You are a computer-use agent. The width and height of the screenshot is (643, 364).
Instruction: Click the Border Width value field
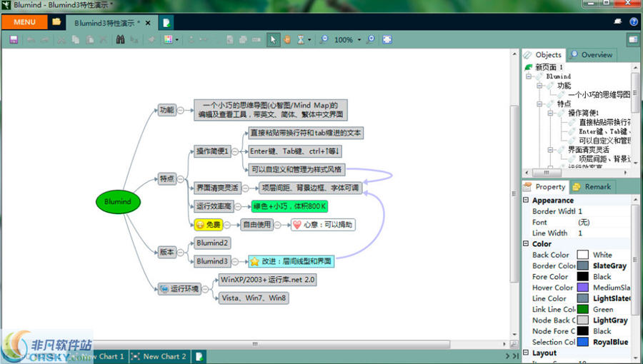(x=604, y=211)
